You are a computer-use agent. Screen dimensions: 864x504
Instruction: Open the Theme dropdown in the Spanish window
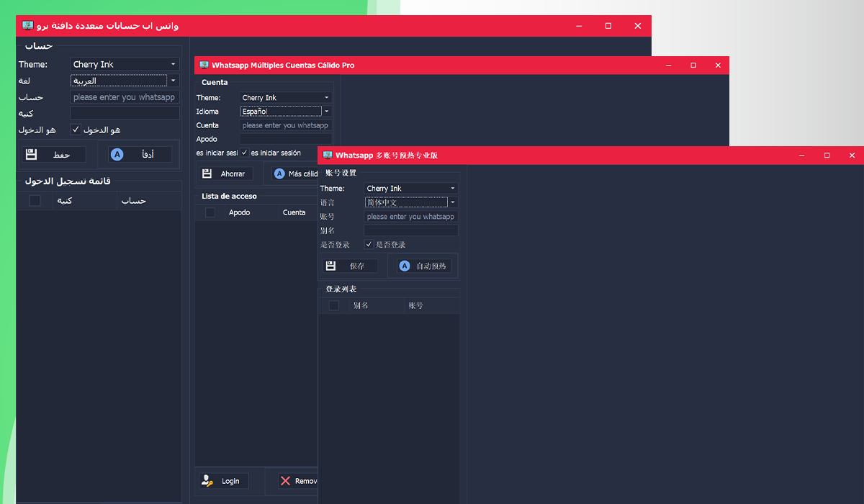click(286, 97)
